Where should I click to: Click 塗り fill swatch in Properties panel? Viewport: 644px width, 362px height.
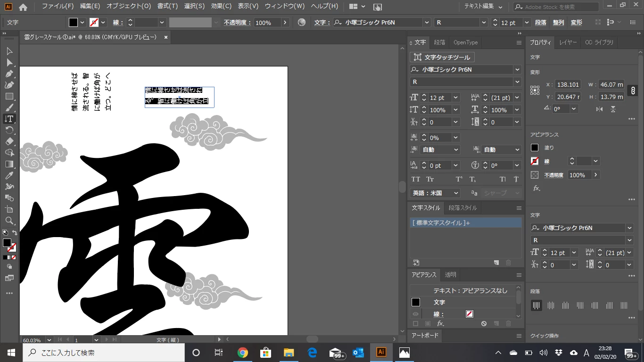coord(535,148)
